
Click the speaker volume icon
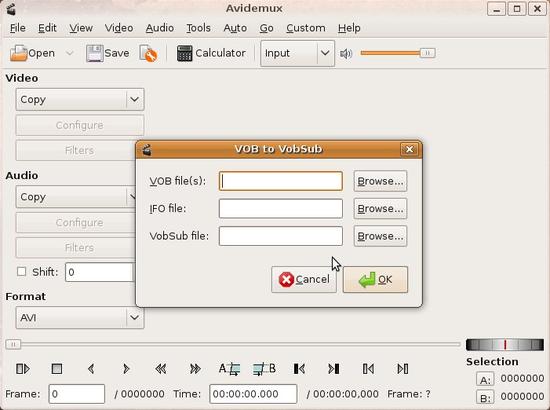[346, 54]
